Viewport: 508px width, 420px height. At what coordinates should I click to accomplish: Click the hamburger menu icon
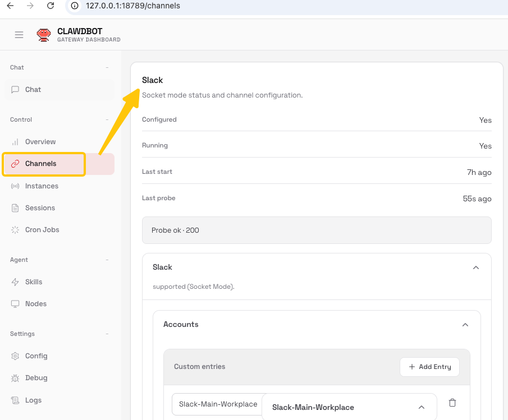[19, 35]
